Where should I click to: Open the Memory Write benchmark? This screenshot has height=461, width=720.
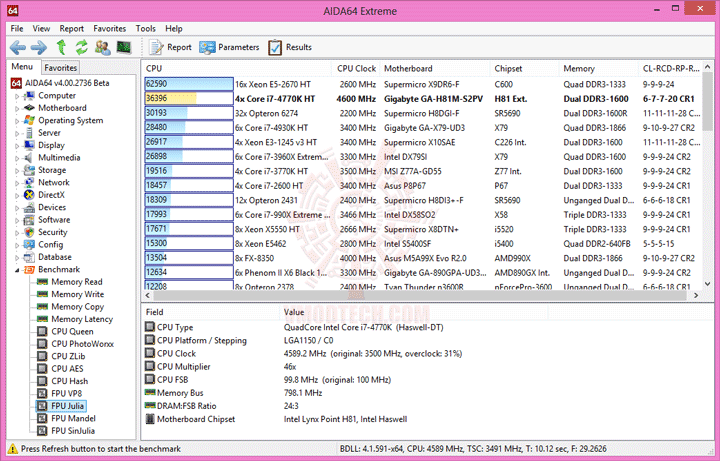(78, 294)
